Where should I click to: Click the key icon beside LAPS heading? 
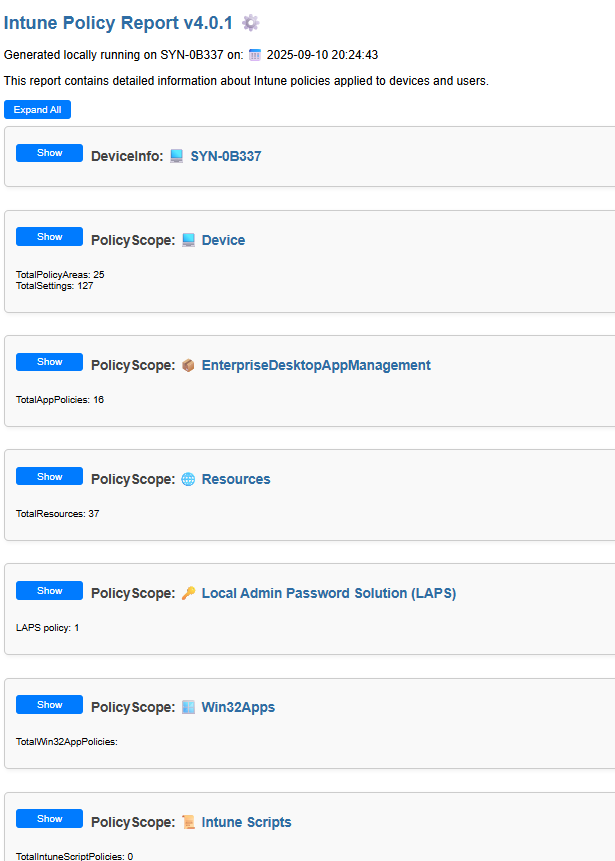coord(188,594)
